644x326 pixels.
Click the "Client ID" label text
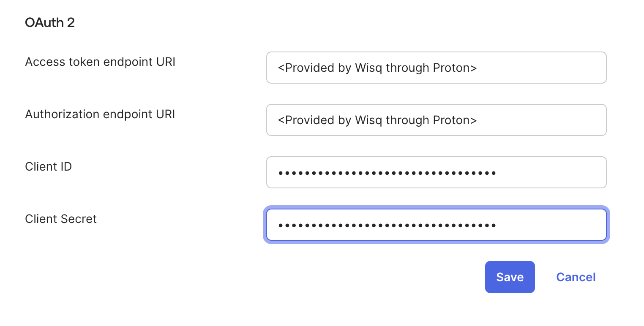click(49, 167)
